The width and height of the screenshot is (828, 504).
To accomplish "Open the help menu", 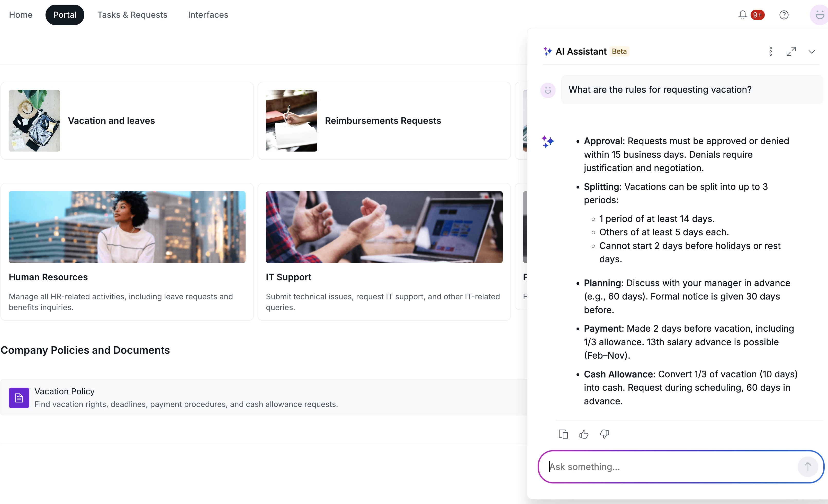I will [784, 15].
